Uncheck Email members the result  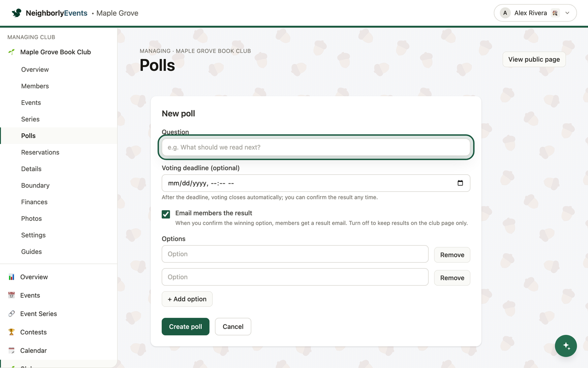click(166, 214)
